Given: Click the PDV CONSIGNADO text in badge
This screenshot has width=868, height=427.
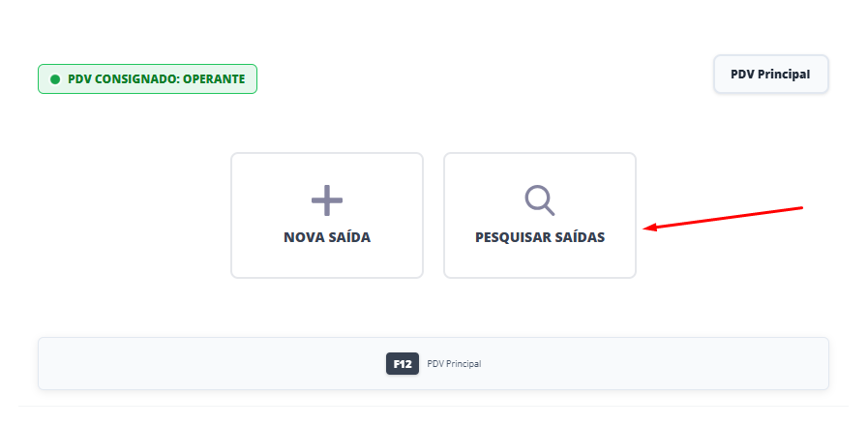Looking at the screenshot, I should 120,78.
